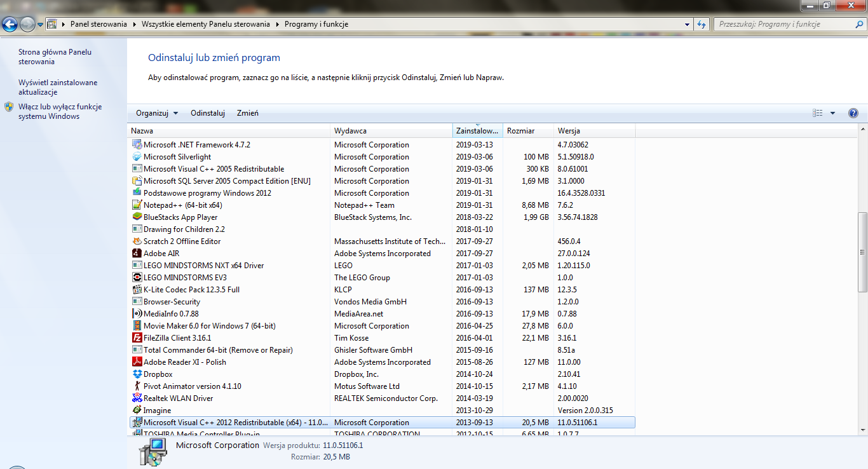868x469 pixels.
Task: Expand the view options dropdown arrow
Action: 832,113
